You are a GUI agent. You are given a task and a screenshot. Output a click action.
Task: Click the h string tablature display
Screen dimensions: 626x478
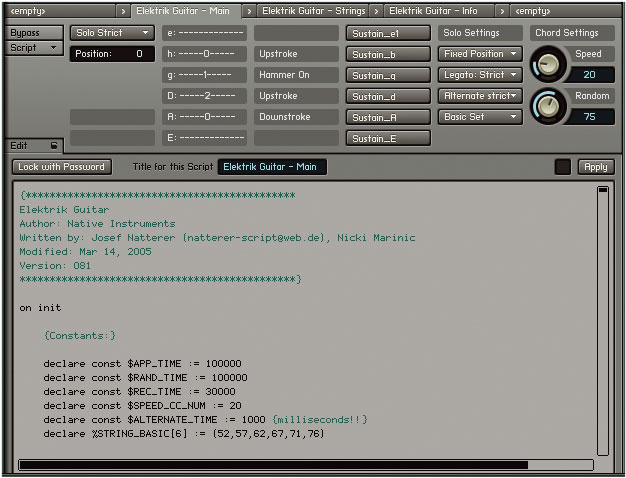coord(204,54)
